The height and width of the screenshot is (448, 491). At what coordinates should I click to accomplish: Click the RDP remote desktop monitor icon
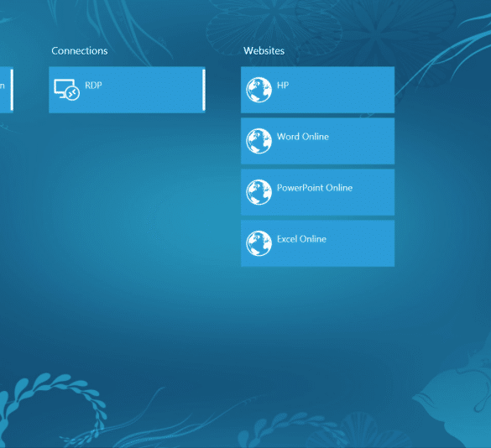[x=66, y=90]
